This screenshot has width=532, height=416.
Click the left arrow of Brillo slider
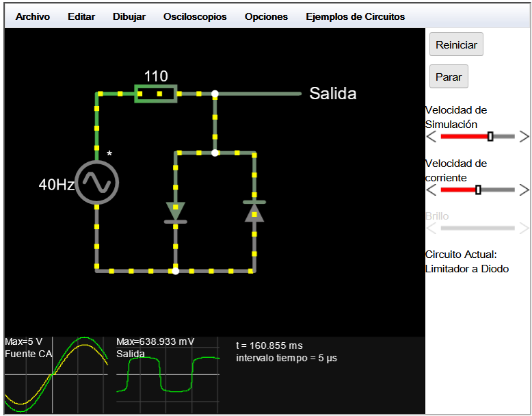coord(431,229)
